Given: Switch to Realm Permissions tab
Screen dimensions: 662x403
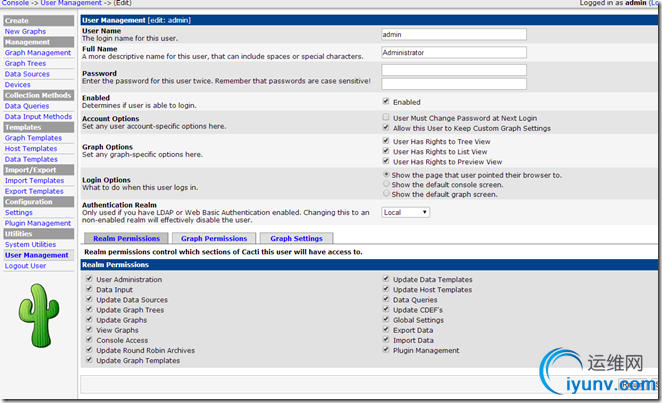Looking at the screenshot, I should pyautogui.click(x=126, y=238).
